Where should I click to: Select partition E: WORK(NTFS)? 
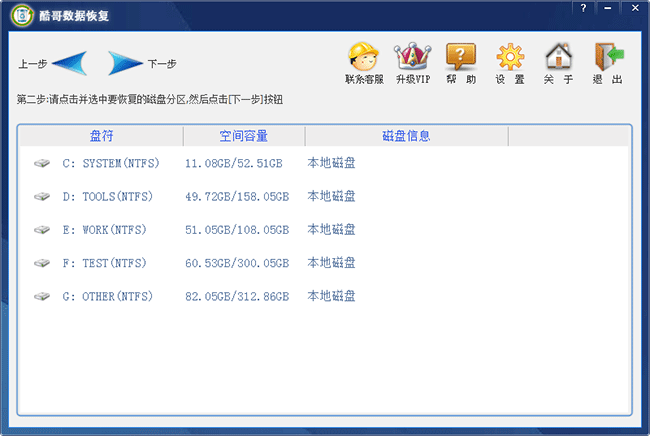click(104, 230)
